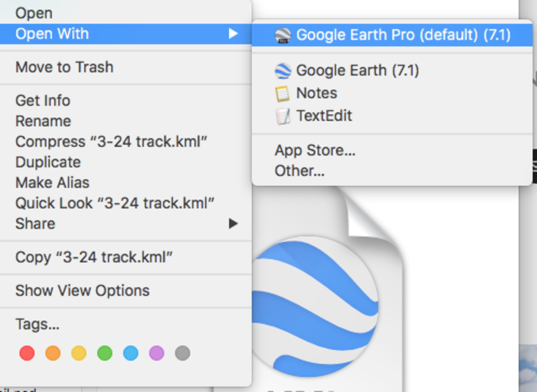Expand the Open With submenu arrow
Screen dimensions: 537x392
(x=233, y=34)
